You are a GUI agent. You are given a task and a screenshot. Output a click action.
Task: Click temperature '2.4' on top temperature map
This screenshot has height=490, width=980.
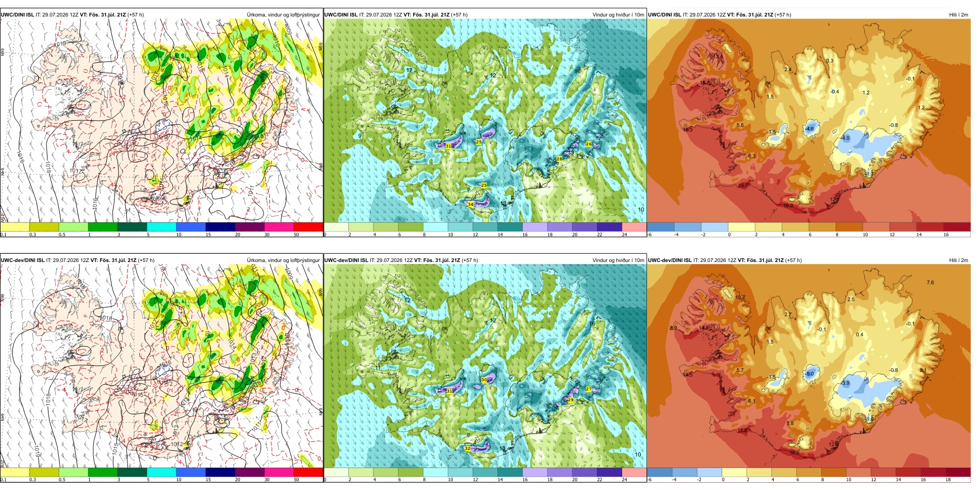click(x=788, y=69)
